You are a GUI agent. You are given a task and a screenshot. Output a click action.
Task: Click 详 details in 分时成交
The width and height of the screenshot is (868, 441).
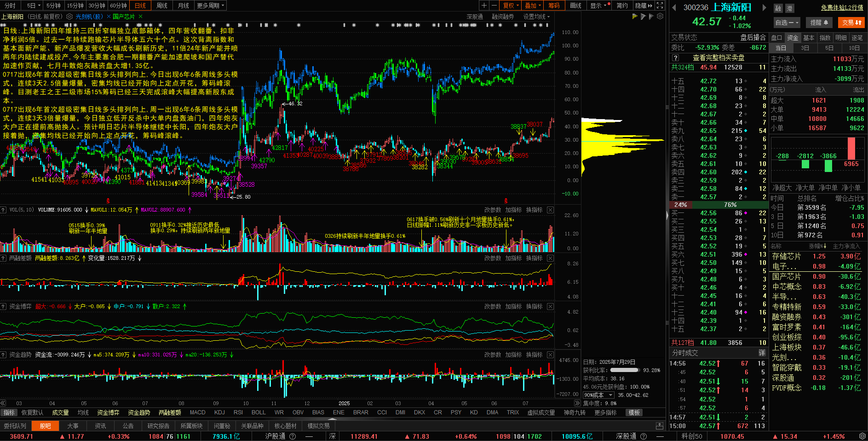(x=762, y=353)
